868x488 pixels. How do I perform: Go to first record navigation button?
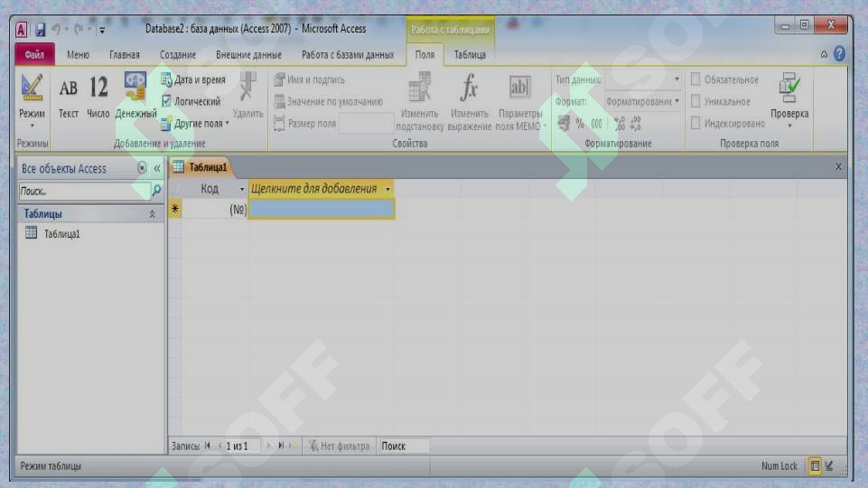(208, 446)
